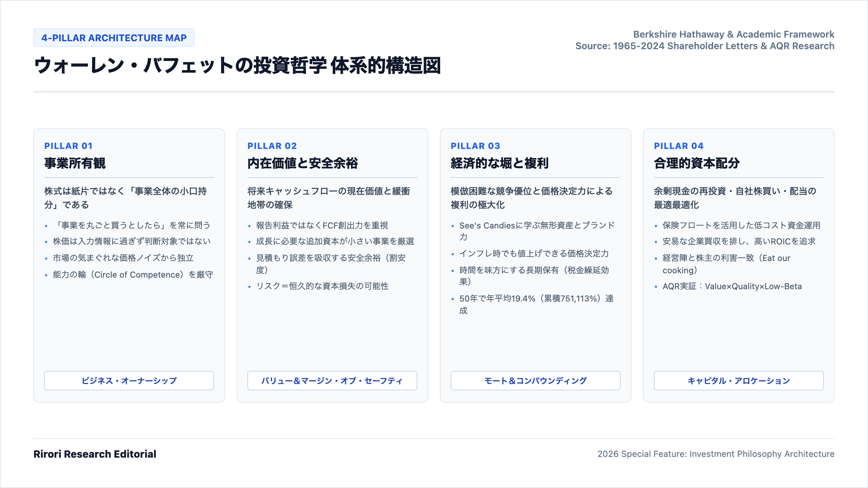Click the bullet 見積もり誤差を吸収する安全余裕

click(331, 264)
